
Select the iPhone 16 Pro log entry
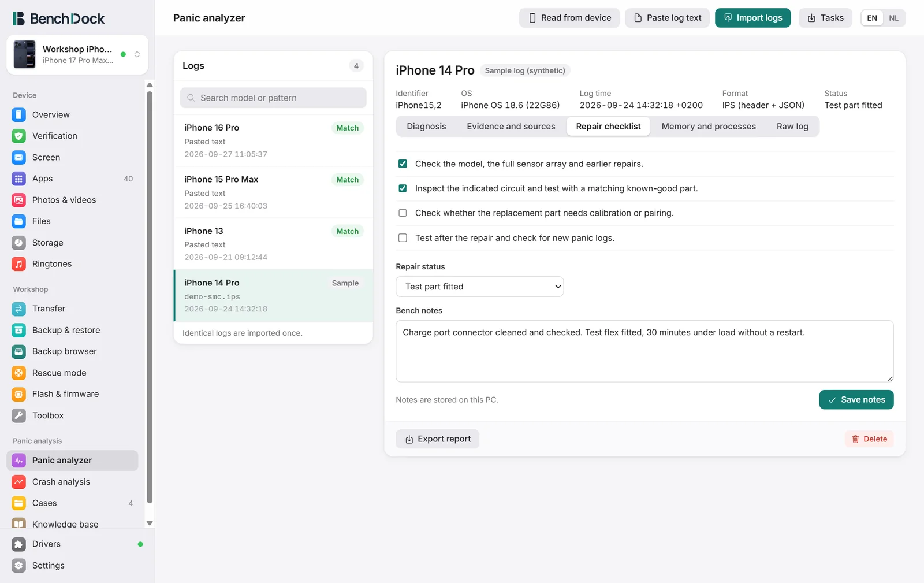click(x=273, y=140)
